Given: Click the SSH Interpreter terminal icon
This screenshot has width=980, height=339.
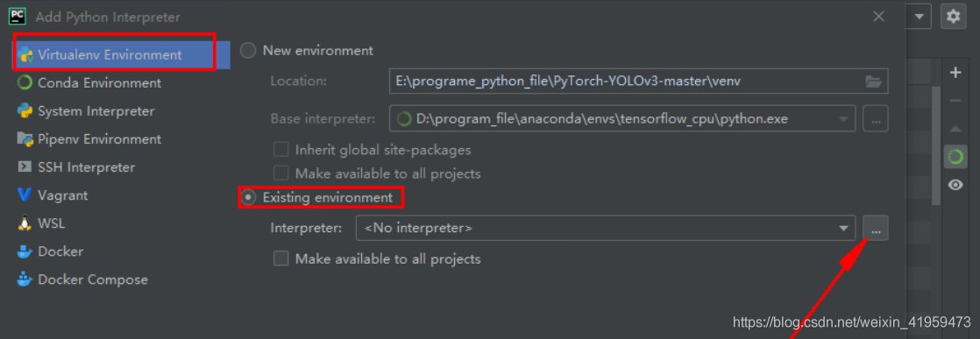Looking at the screenshot, I should click(x=25, y=167).
